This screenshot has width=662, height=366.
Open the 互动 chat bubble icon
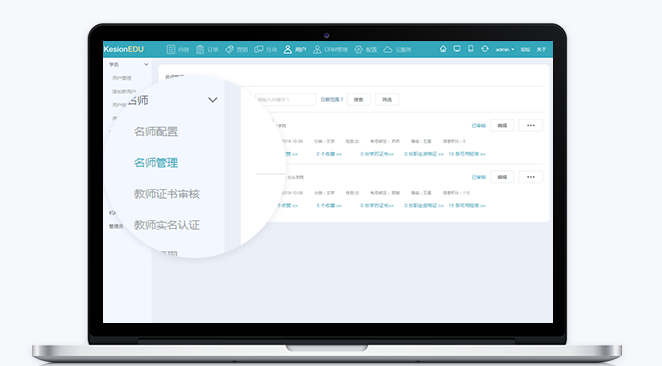click(259, 49)
